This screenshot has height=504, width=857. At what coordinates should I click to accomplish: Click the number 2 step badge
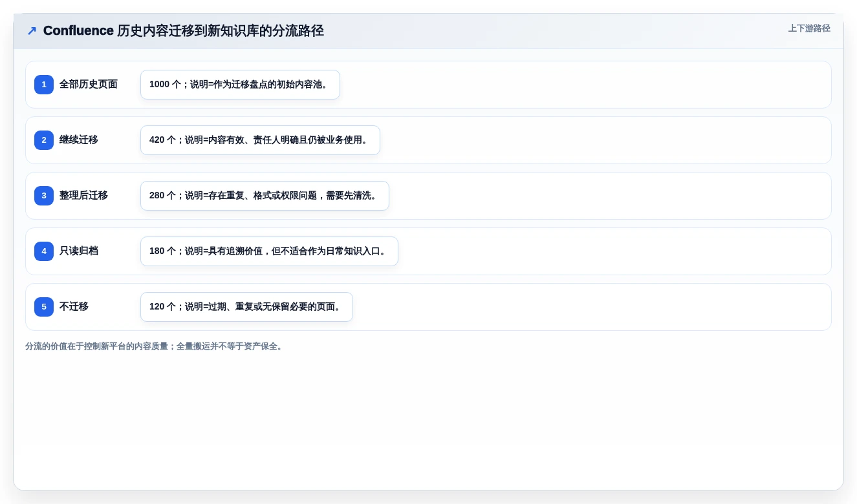click(44, 140)
